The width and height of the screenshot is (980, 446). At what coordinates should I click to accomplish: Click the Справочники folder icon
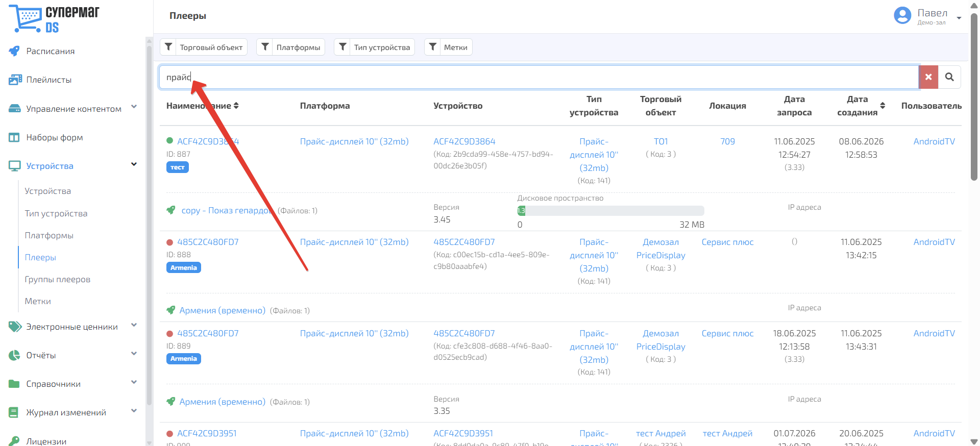14,384
